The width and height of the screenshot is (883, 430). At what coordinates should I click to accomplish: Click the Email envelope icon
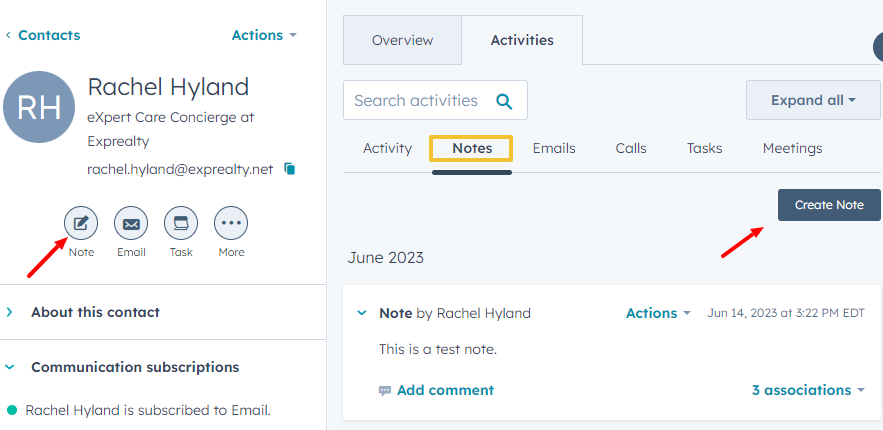131,224
